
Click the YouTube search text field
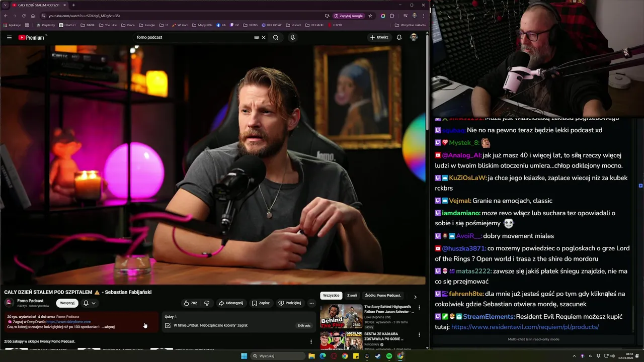coord(194,37)
